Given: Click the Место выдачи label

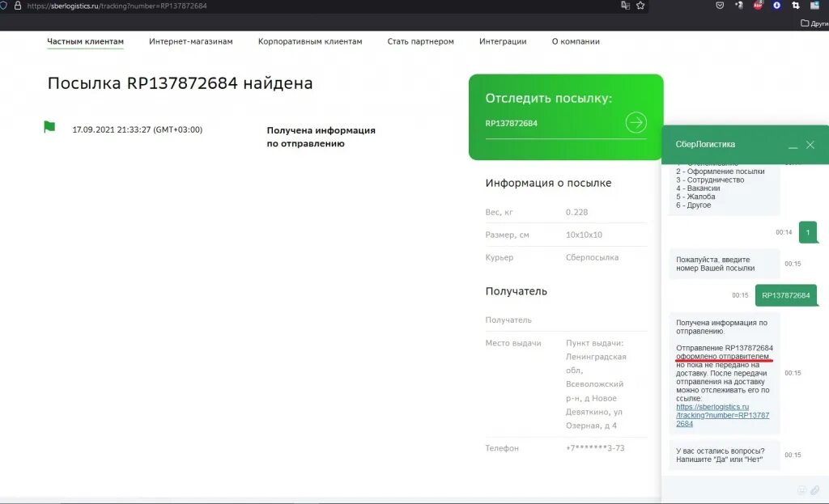Looking at the screenshot, I should [x=512, y=343].
